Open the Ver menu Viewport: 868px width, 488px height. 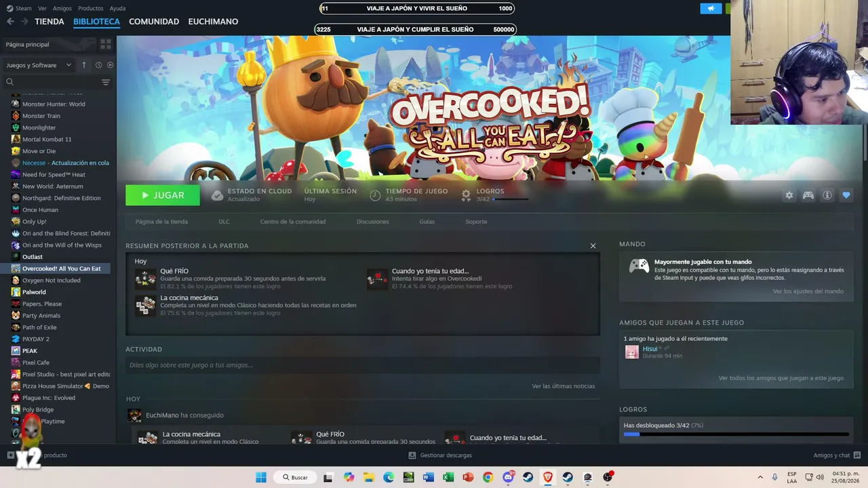tap(43, 8)
